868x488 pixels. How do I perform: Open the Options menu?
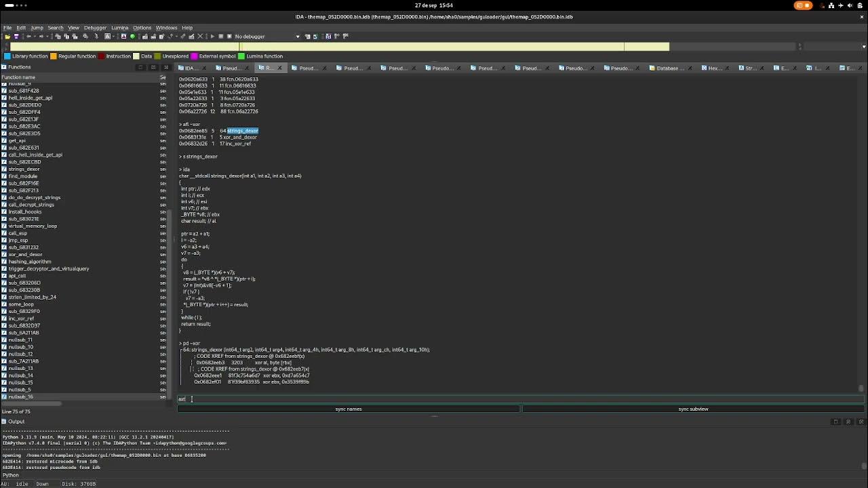142,28
